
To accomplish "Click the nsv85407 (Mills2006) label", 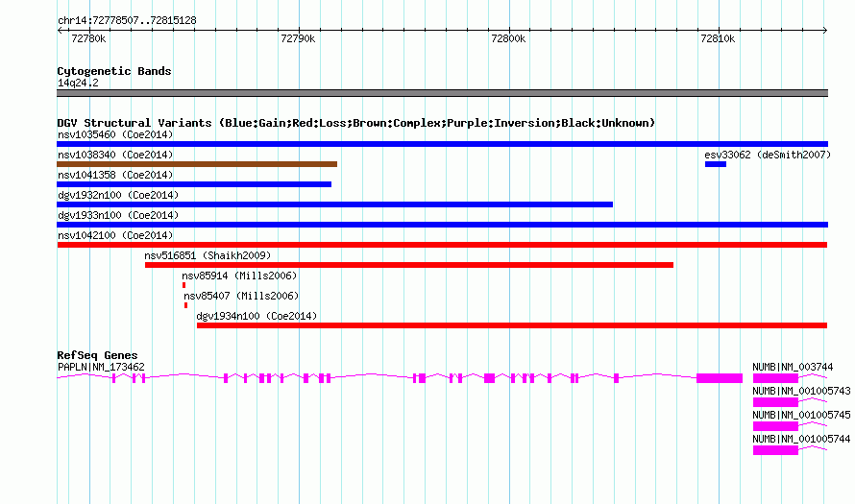I will pos(241,296).
